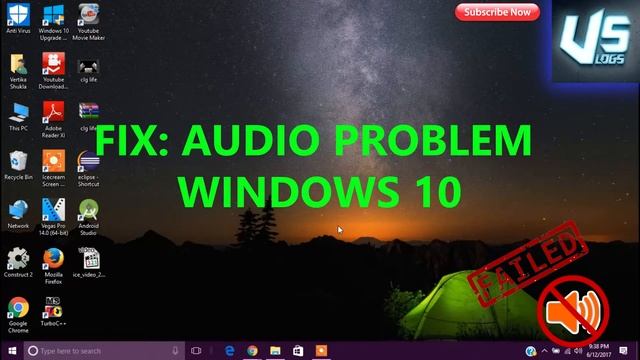Open the Recycle Bin
This screenshot has width=640, height=360.
pos(18,165)
